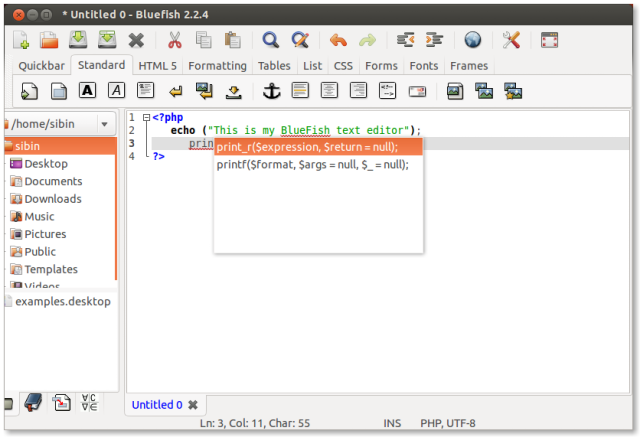This screenshot has width=640, height=437.
Task: Open the Desktop folder
Action: point(60,164)
